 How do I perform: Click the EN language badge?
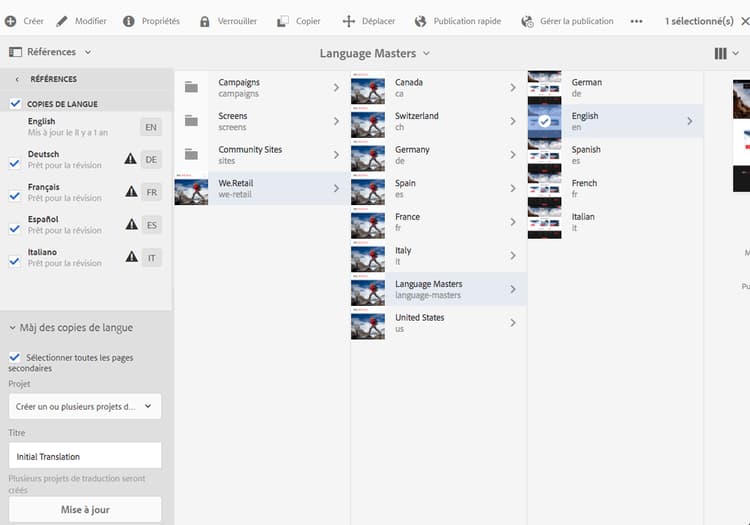point(151,127)
